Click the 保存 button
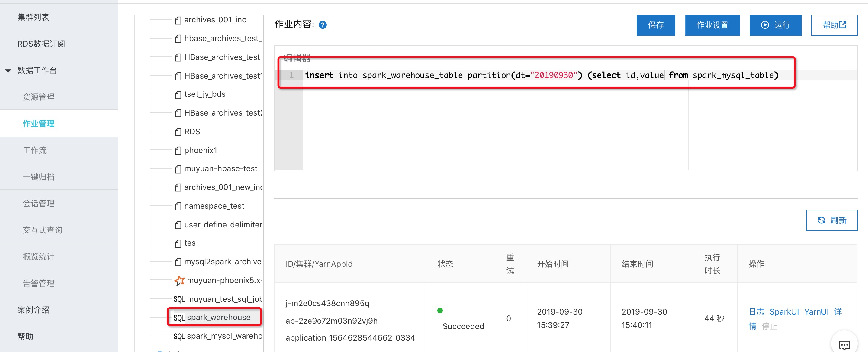This screenshot has height=352, width=868. [x=655, y=25]
